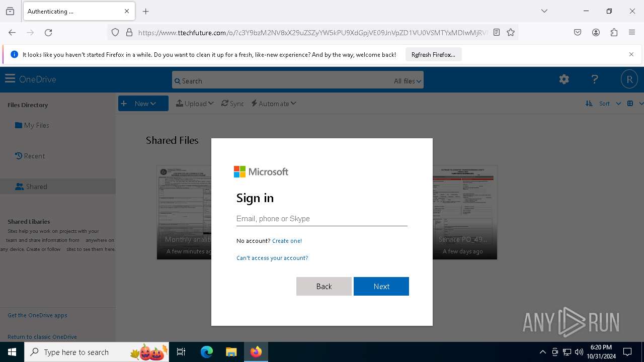Select My Files in sidebar
Screen dimensions: 644x362
click(32, 125)
